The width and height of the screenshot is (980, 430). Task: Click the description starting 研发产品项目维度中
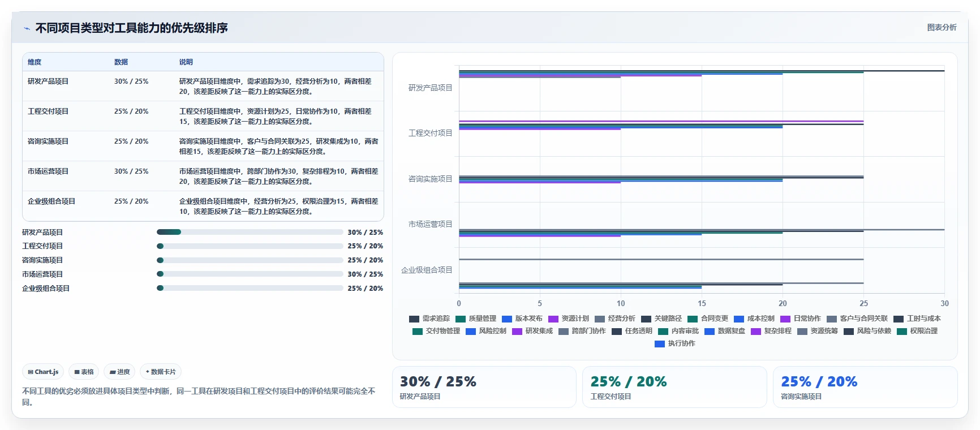[x=276, y=87]
